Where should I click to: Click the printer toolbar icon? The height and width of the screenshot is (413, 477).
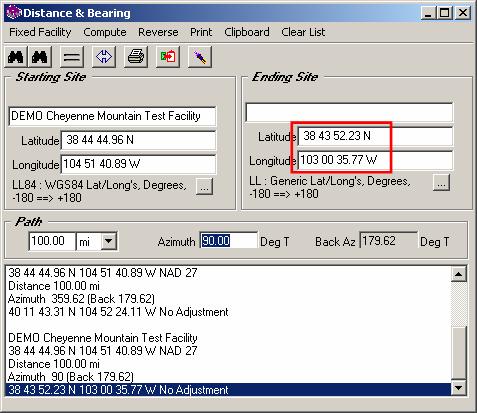[136, 57]
